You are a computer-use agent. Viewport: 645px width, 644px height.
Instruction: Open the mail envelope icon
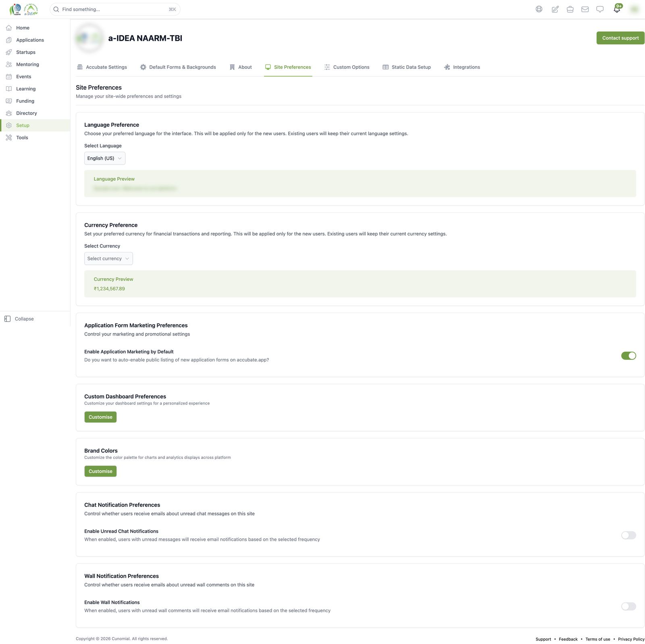pos(585,9)
